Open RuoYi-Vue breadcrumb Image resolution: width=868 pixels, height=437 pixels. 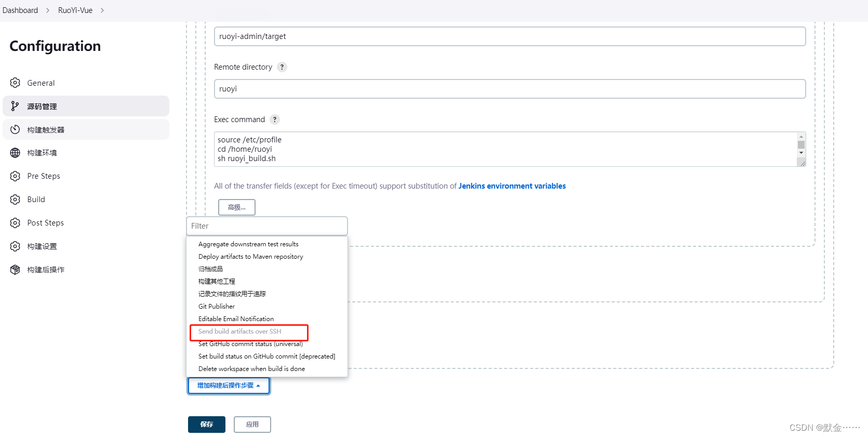pyautogui.click(x=75, y=10)
